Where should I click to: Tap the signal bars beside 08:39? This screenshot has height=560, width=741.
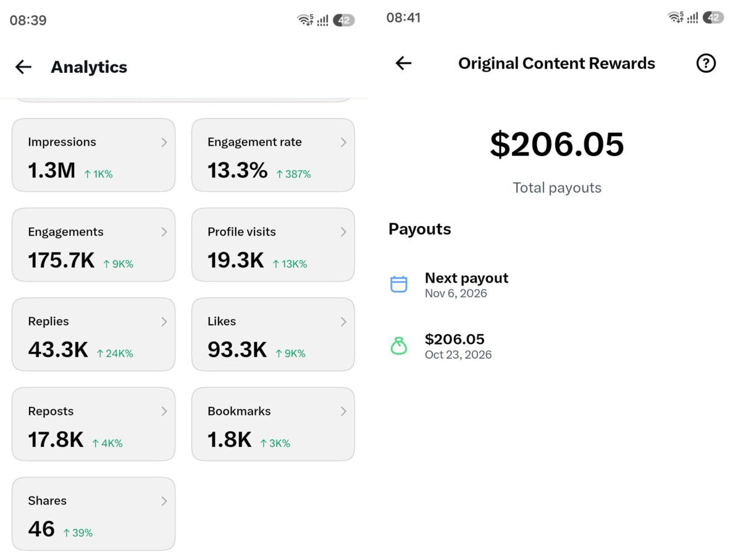(323, 21)
